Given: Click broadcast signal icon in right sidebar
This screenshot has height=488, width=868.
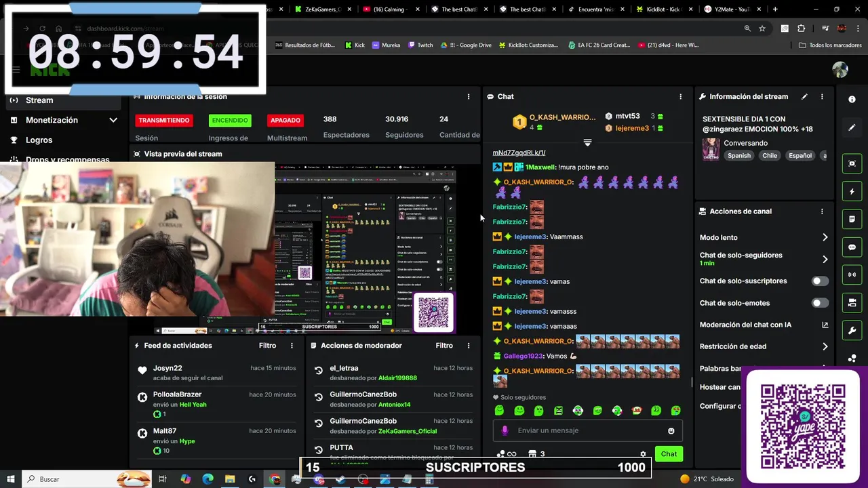Looking at the screenshot, I should click(852, 274).
